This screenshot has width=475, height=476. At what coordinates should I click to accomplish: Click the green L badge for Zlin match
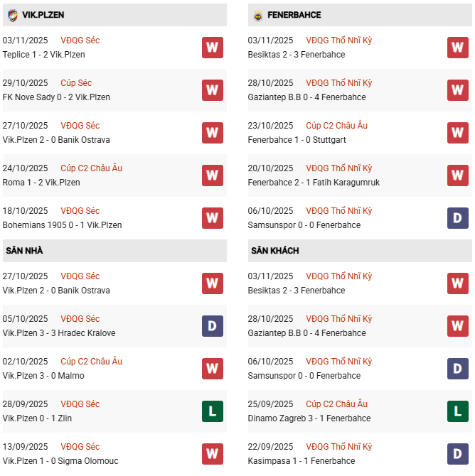coord(212,411)
